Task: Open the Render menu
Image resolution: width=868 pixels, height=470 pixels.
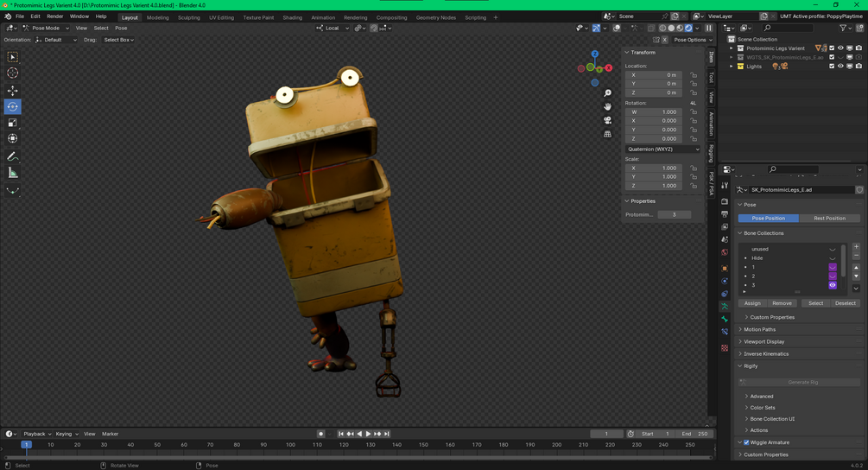Action: pyautogui.click(x=54, y=16)
